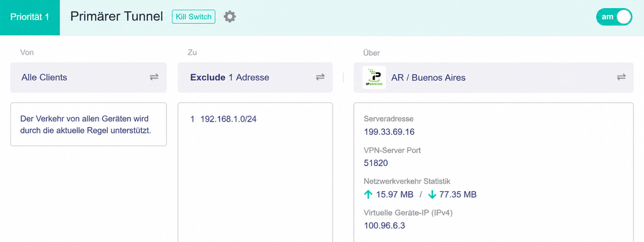Screen dimensions: 644x242
Task: Open the AR / Buenos Aires server selector
Action: (494, 77)
